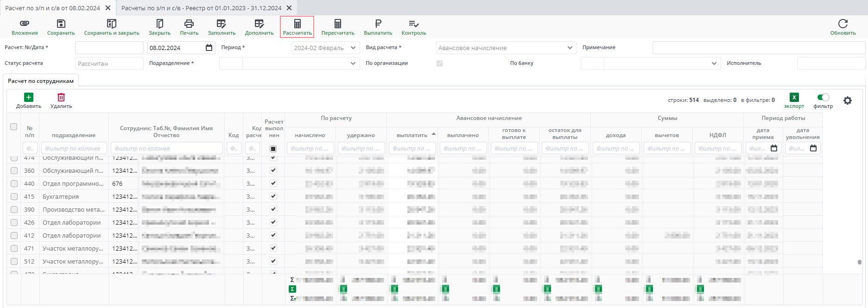Image resolution: width=868 pixels, height=308 pixels.
Task: Click the Рассчитать calculator icon
Action: pos(297,24)
